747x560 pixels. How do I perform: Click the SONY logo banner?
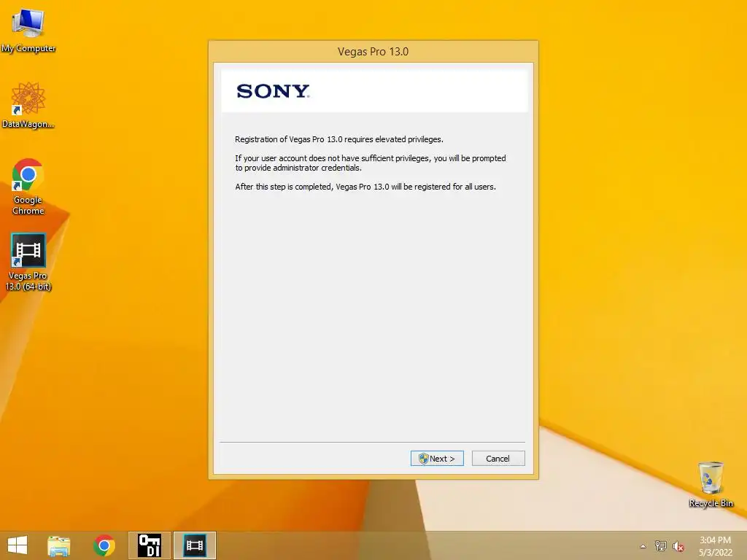pos(374,90)
